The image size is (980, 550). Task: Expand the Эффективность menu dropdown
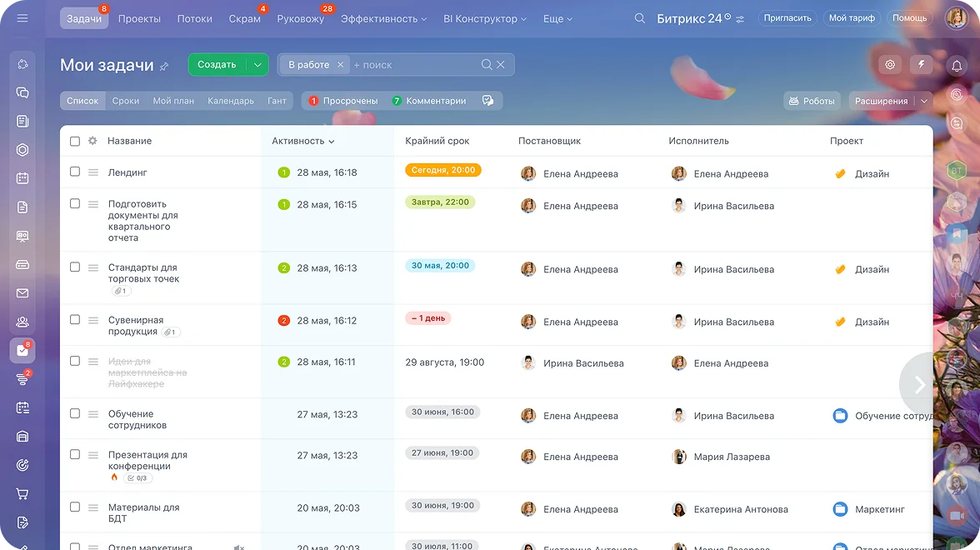(x=383, y=18)
